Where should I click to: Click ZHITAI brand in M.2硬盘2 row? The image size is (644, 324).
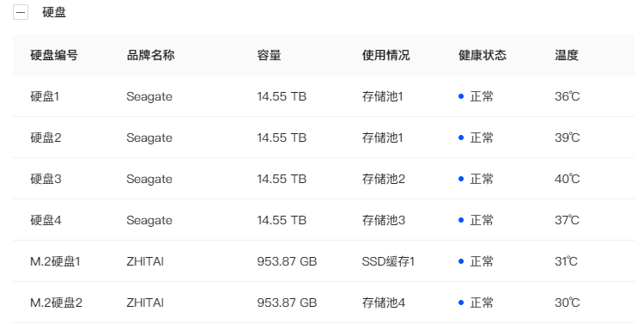(145, 303)
